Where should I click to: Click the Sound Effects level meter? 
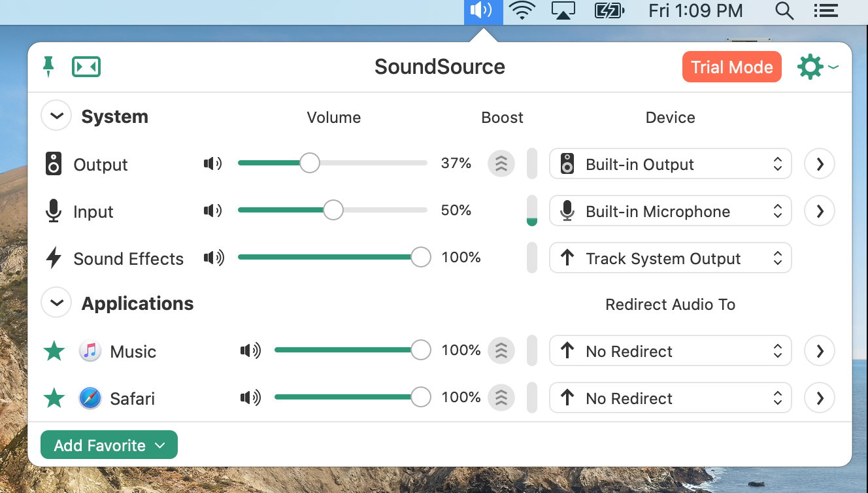pos(532,258)
